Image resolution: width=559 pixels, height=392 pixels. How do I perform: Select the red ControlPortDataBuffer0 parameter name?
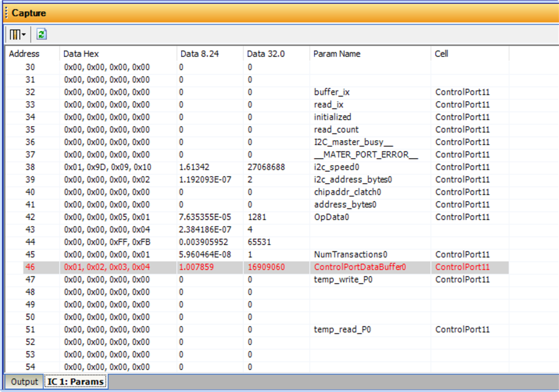tap(359, 267)
